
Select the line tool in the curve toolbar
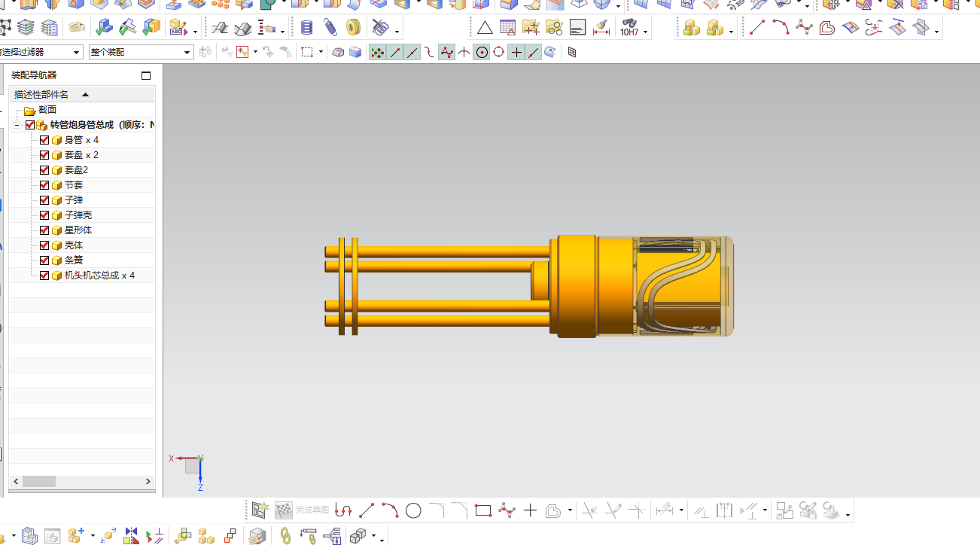pyautogui.click(x=757, y=29)
